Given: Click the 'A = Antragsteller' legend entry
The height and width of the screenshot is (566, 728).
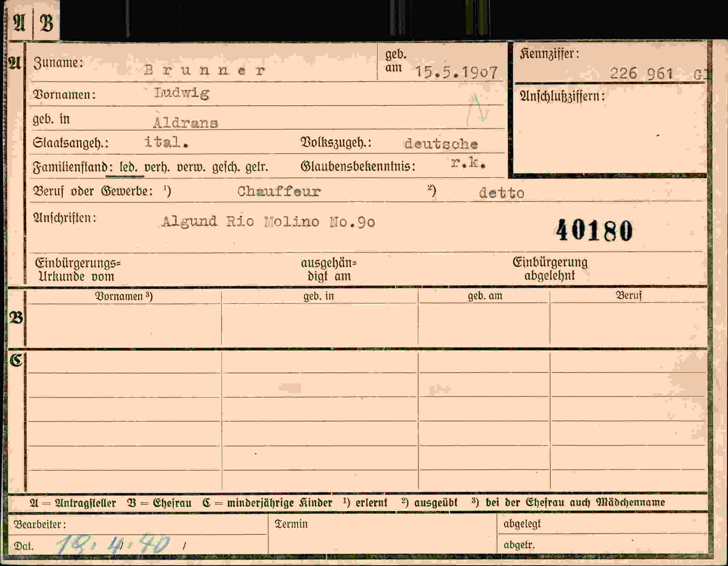Looking at the screenshot, I should 73,503.
